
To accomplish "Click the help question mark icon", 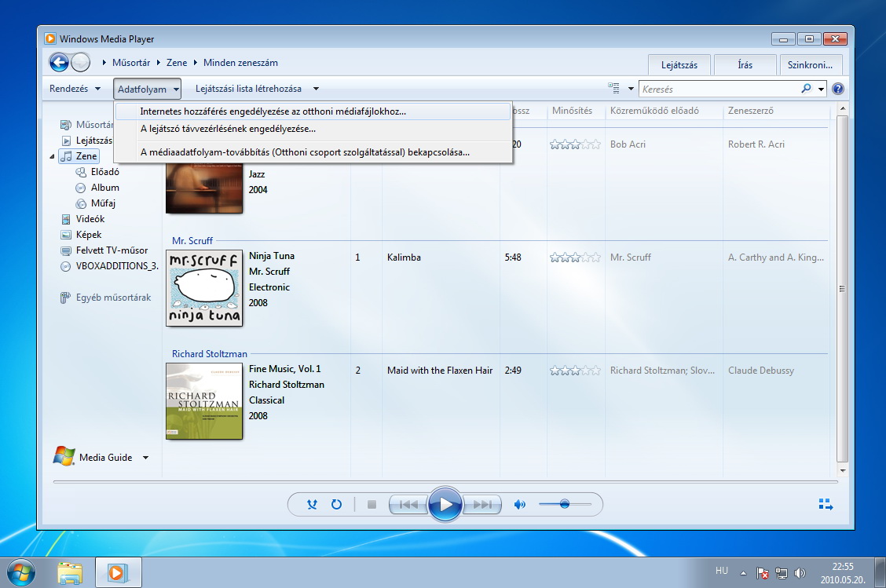I will point(837,89).
